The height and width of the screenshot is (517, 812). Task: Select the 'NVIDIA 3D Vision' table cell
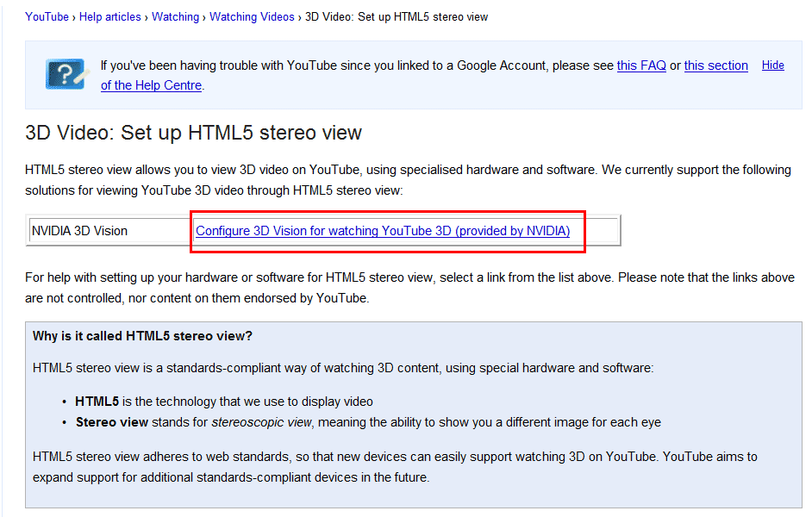click(109, 231)
